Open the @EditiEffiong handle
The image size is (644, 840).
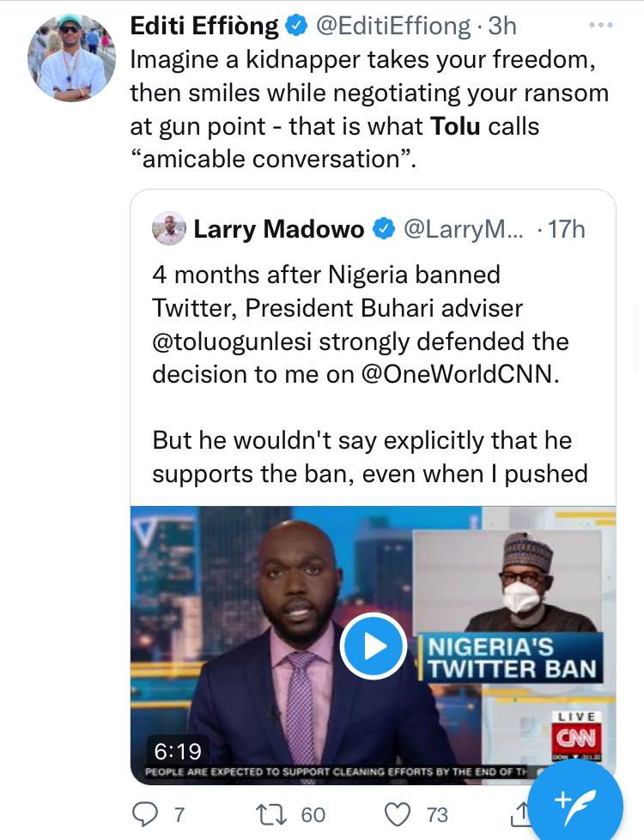click(x=393, y=27)
